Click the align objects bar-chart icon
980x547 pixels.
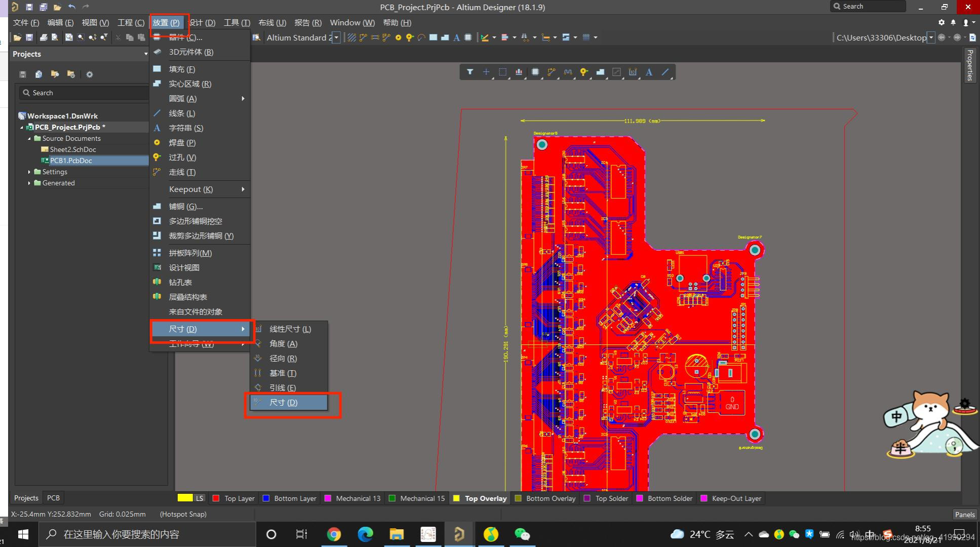pos(519,72)
